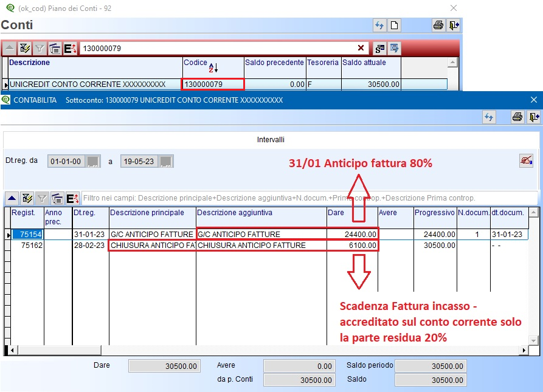Select registration 75154 cell

(x=27, y=234)
